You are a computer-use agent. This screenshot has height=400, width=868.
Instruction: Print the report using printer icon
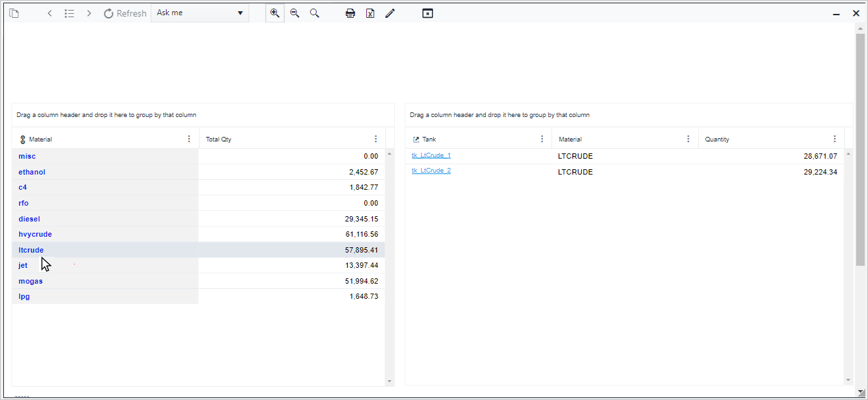(x=350, y=13)
